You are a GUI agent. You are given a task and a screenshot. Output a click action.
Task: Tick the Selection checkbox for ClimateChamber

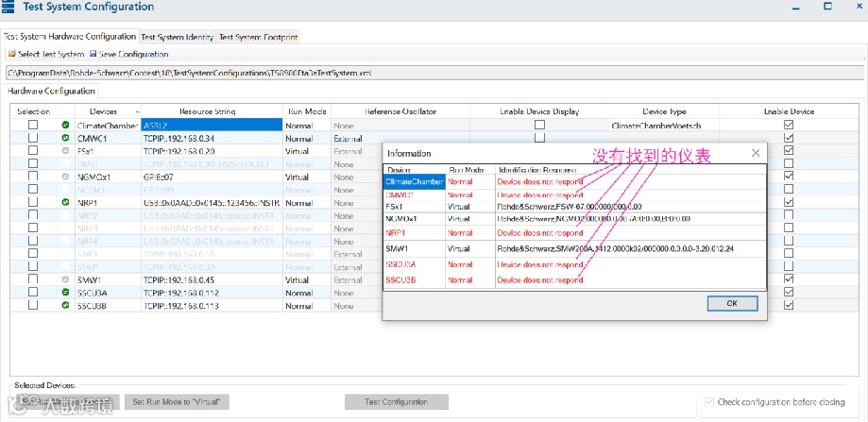click(33, 125)
